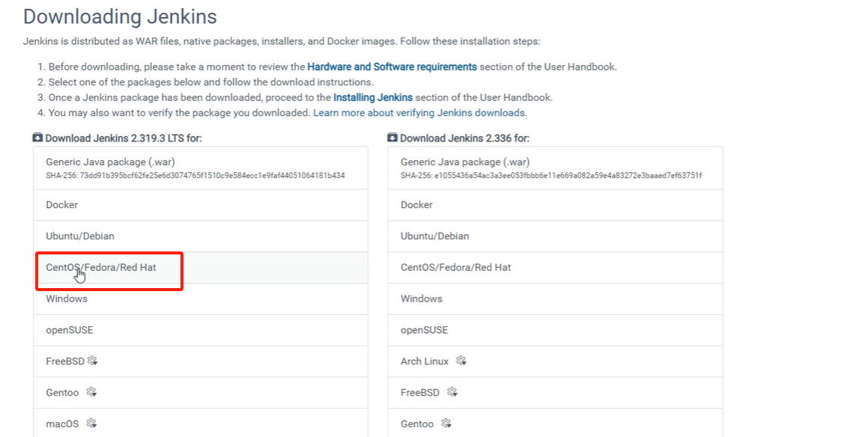Image resolution: width=868 pixels, height=437 pixels.
Task: Choose Ubuntu/Debian in the 2.336 column
Action: 555,236
